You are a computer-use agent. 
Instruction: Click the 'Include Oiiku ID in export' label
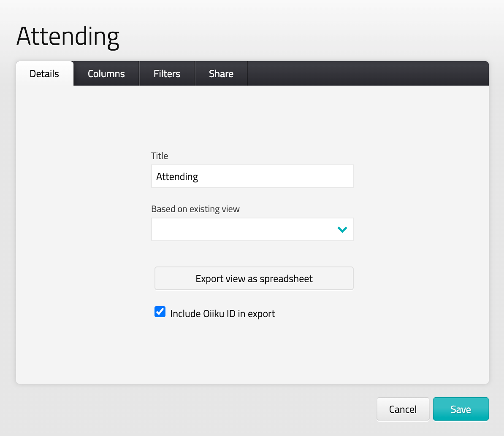(x=222, y=314)
